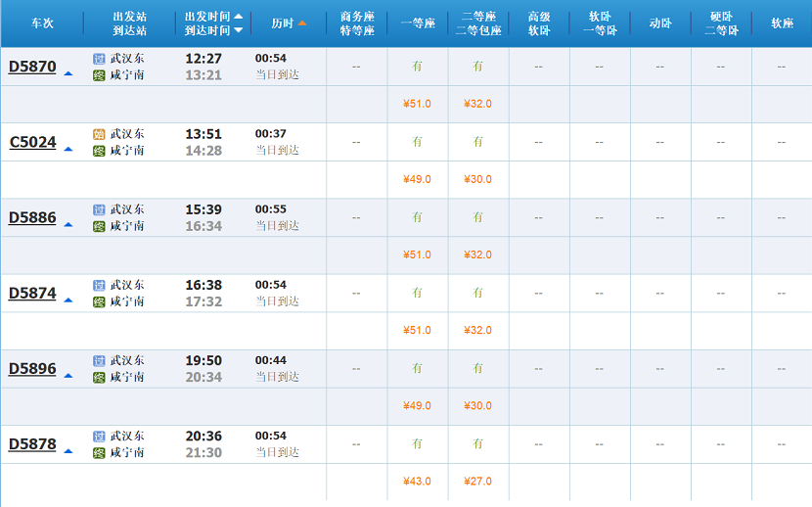Collapse the price row under train D5896

point(68,376)
